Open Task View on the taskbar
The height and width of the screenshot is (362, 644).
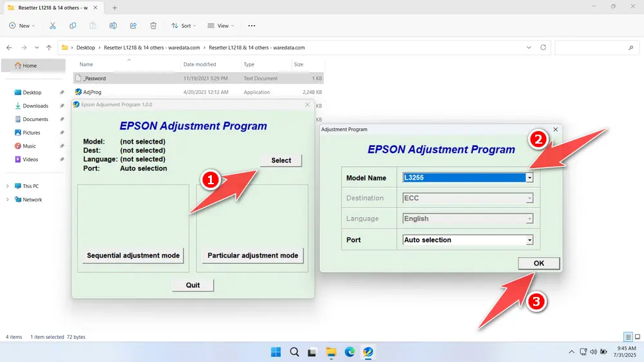pyautogui.click(x=312, y=352)
